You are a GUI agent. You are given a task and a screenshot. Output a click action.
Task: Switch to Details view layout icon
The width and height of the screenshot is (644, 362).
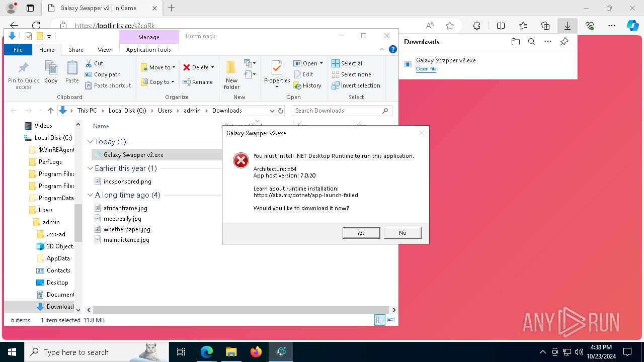(380, 320)
